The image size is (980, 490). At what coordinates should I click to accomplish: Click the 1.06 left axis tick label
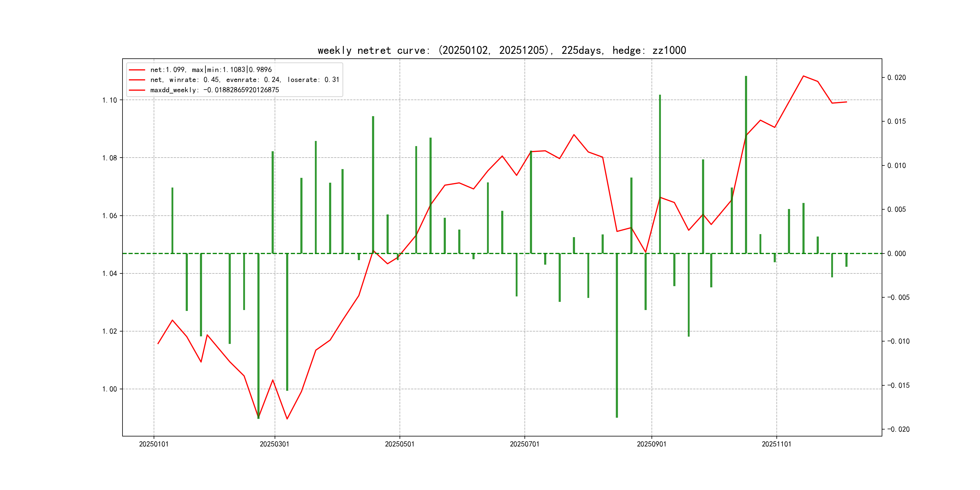[109, 216]
